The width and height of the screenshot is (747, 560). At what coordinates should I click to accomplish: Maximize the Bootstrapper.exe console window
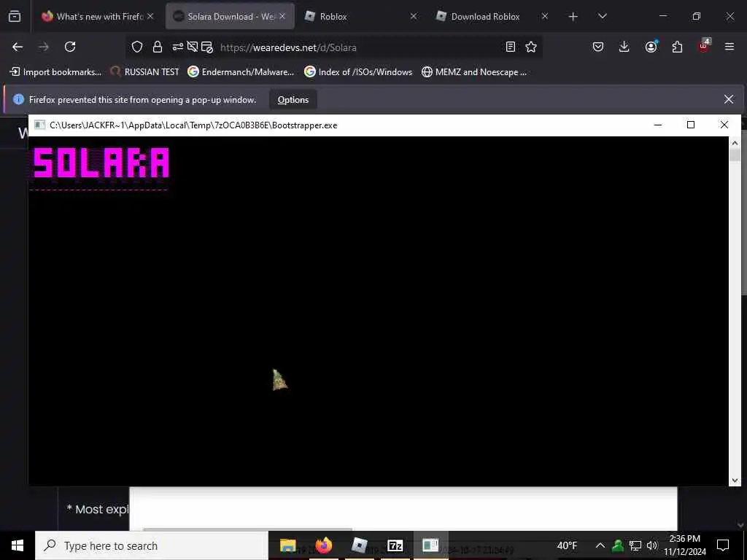coord(691,125)
